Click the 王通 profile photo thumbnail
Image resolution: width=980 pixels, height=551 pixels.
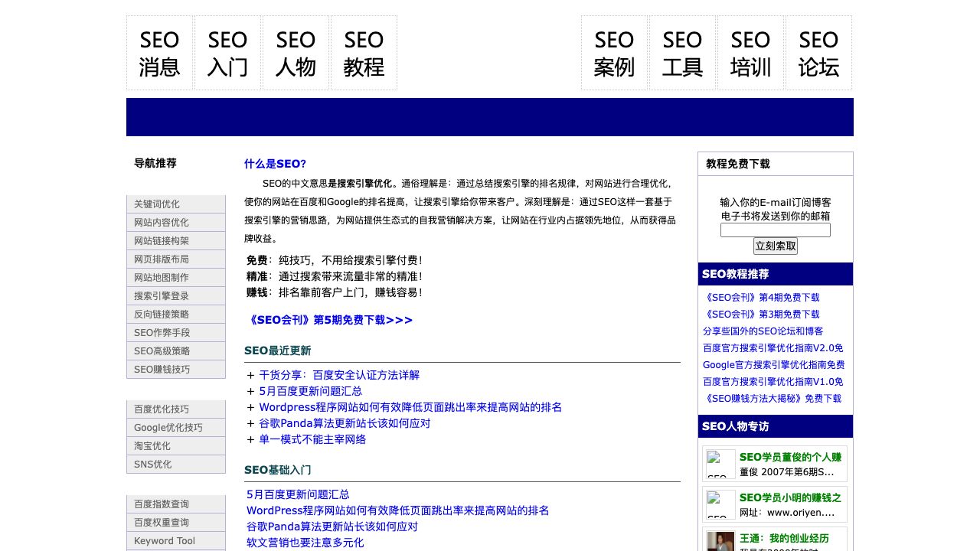click(720, 540)
